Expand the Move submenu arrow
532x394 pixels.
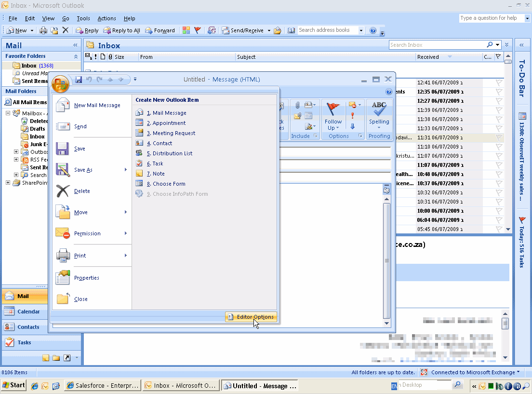pyautogui.click(x=126, y=212)
